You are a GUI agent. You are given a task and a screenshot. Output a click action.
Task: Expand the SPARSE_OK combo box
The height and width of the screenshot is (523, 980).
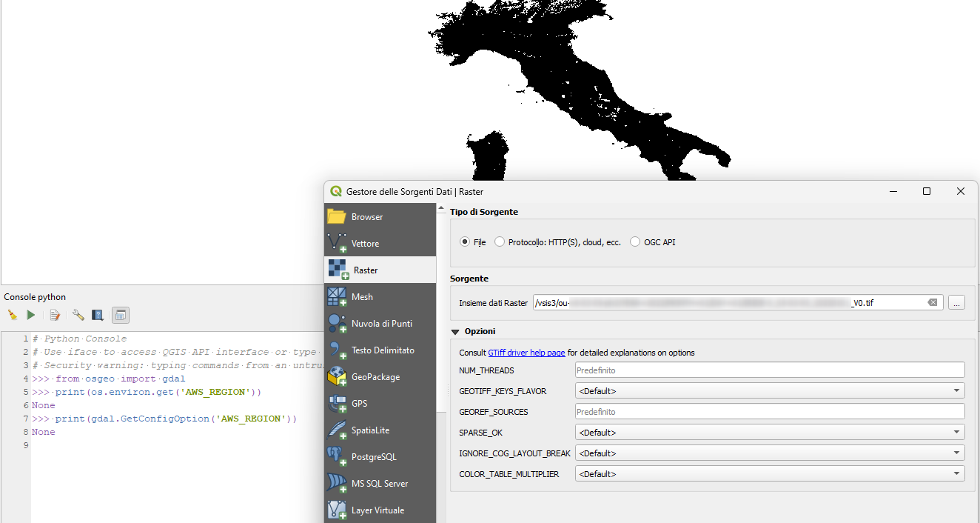pyautogui.click(x=770, y=432)
